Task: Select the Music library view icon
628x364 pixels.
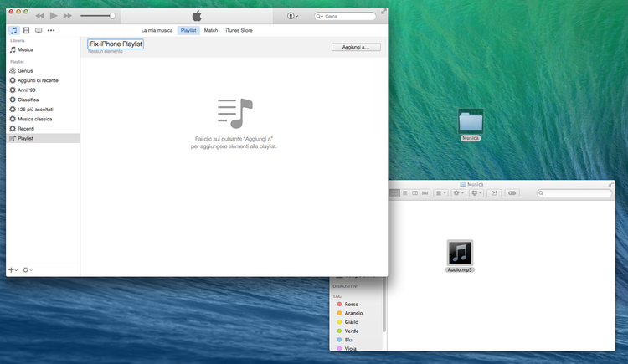Action: [13, 30]
